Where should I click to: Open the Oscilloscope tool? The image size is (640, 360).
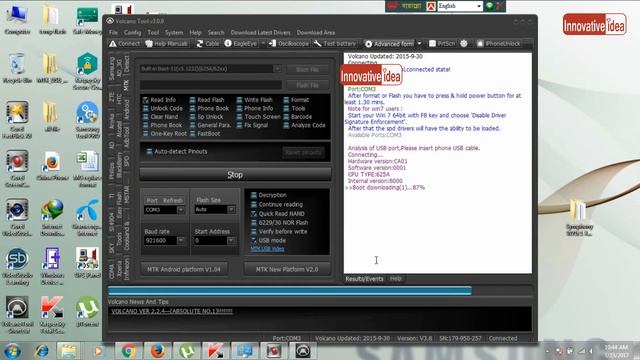coord(289,44)
